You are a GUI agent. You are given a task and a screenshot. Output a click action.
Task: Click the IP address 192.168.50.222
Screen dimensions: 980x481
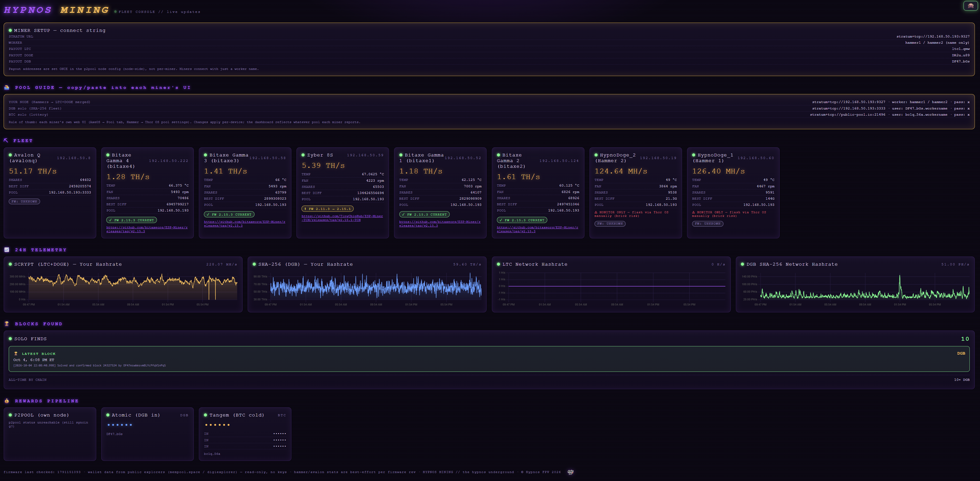point(168,161)
